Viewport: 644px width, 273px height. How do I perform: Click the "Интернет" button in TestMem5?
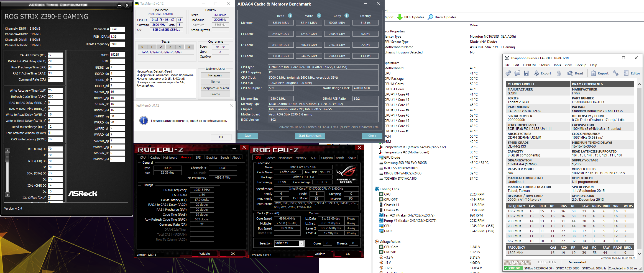(215, 75)
